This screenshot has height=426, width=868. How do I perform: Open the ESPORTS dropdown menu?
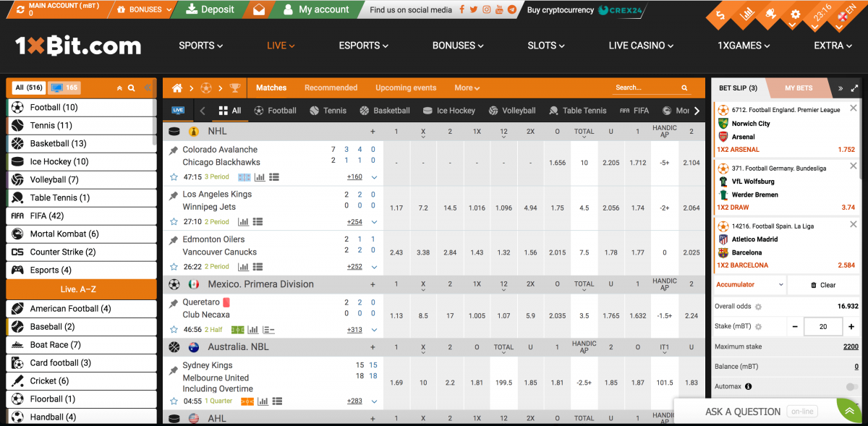pos(364,46)
